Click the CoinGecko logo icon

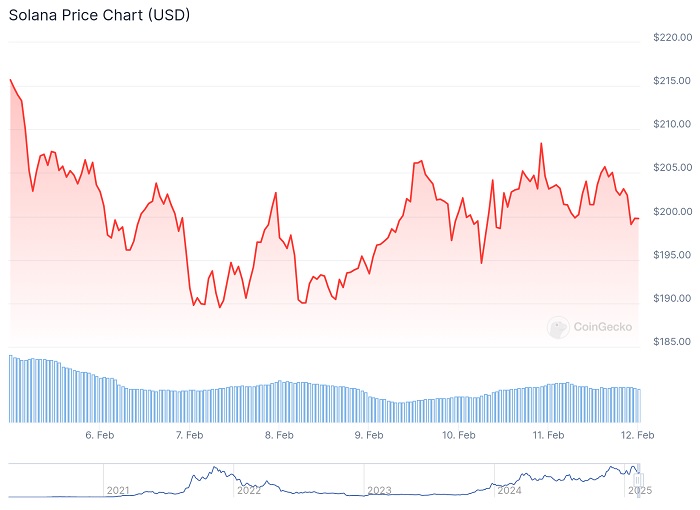pos(559,327)
